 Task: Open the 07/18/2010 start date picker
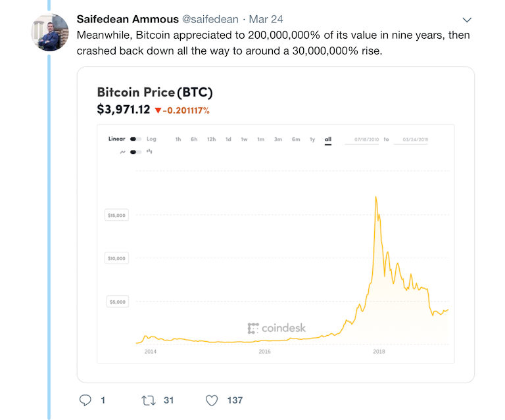point(366,139)
